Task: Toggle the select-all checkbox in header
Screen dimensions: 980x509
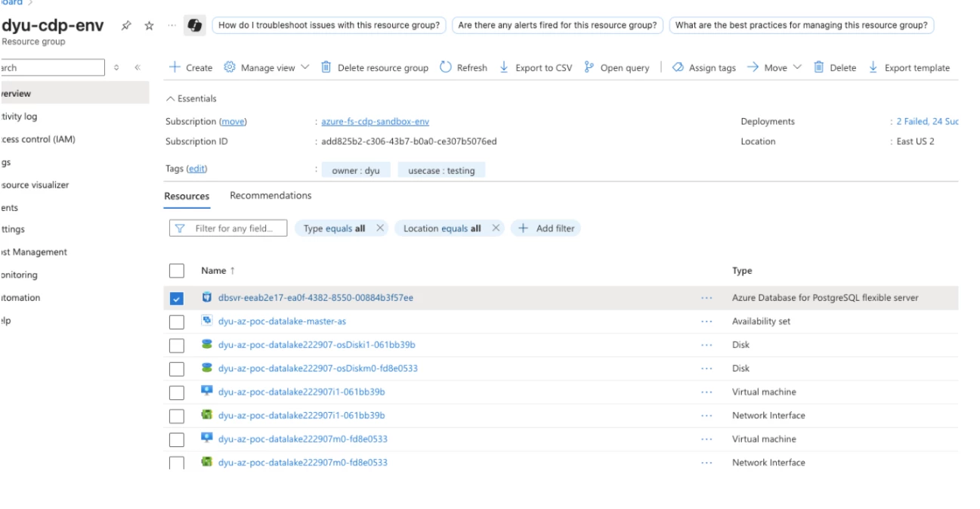Action: coord(177,271)
